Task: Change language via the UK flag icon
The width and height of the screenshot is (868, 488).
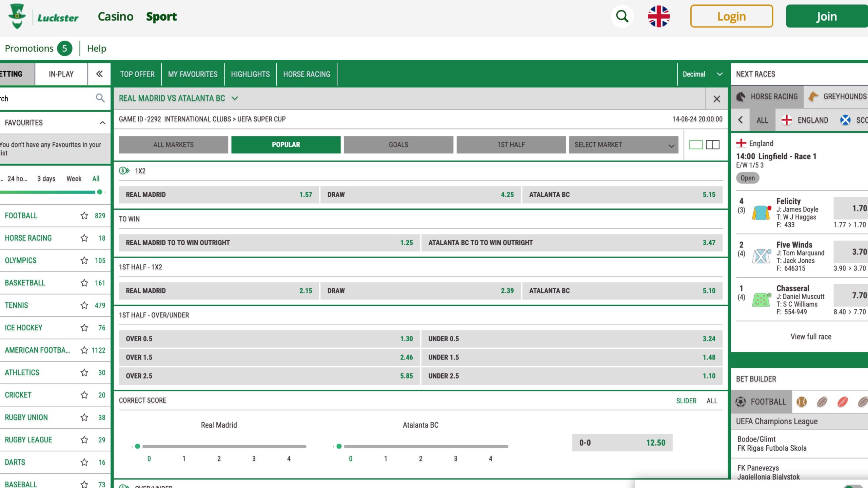Action: 658,16
